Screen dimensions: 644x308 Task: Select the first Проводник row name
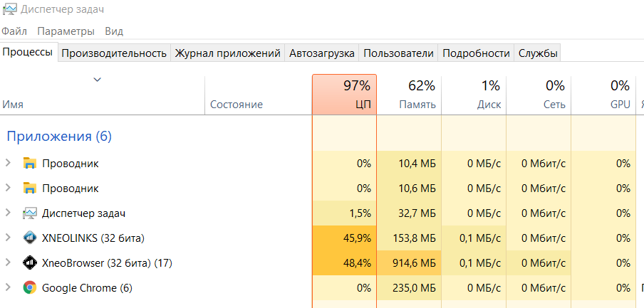(71, 164)
